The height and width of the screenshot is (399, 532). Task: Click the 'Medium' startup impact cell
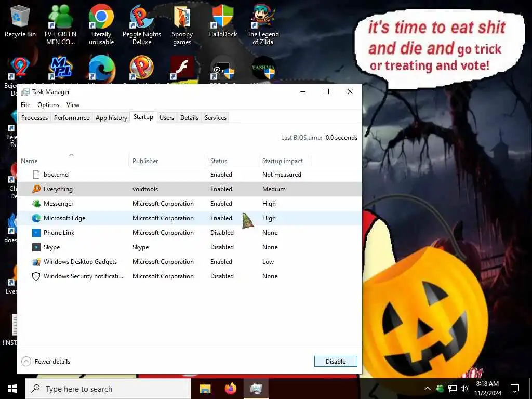[274, 189]
